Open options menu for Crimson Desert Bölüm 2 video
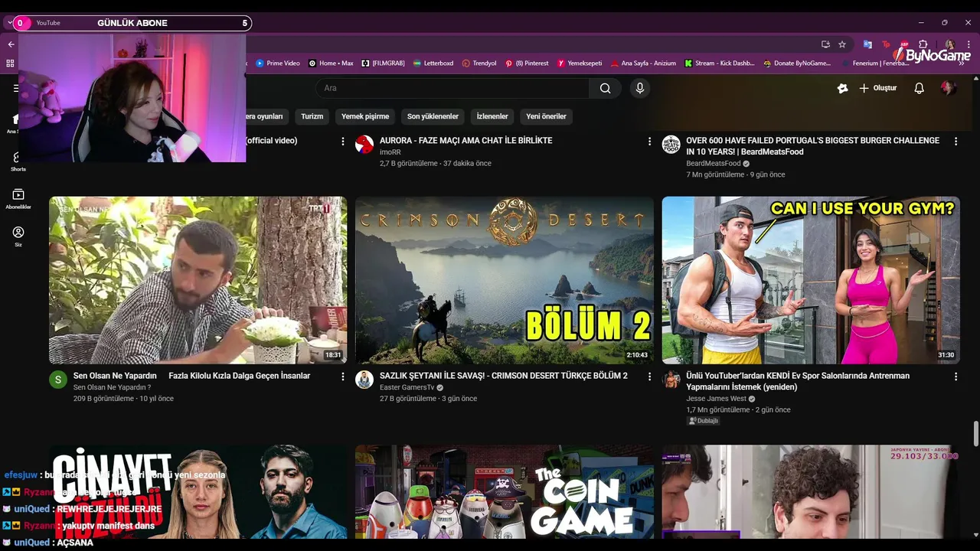This screenshot has width=980, height=551. [649, 377]
